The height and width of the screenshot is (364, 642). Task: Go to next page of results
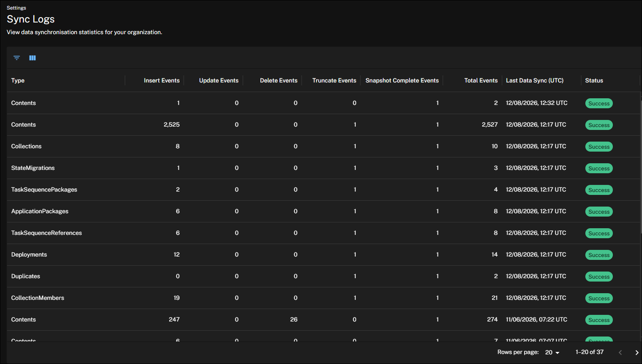(637, 352)
